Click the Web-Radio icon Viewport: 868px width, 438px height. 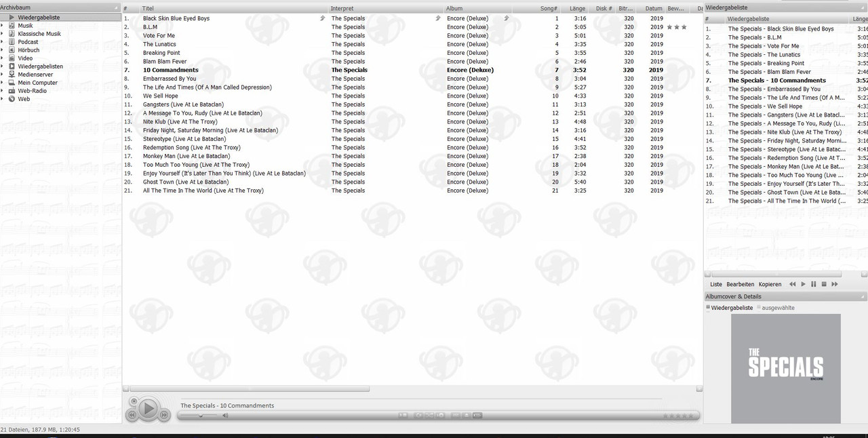12,90
